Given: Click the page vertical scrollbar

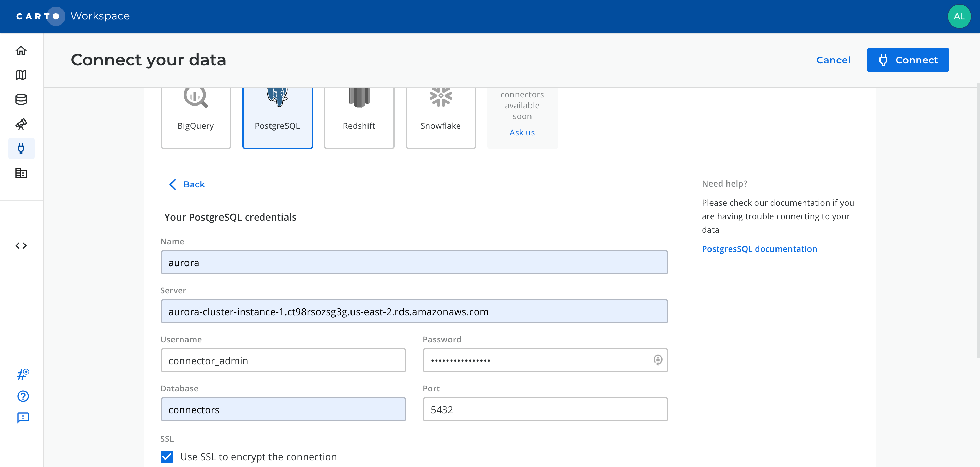Looking at the screenshot, I should pos(977,221).
